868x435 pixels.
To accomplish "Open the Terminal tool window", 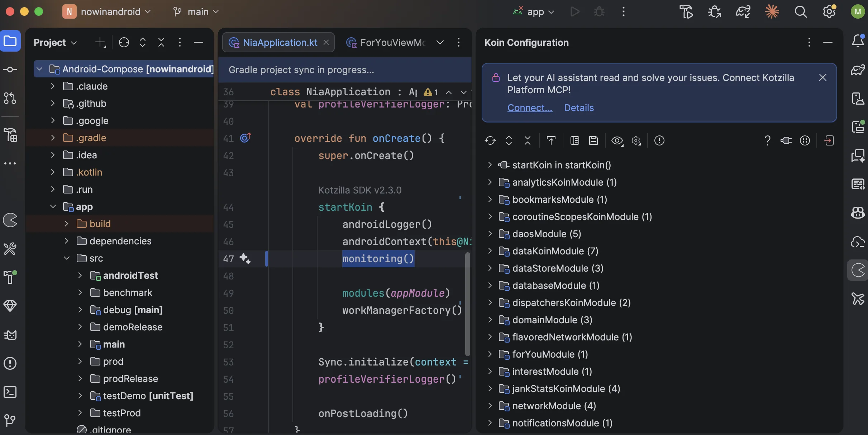I will (10, 392).
